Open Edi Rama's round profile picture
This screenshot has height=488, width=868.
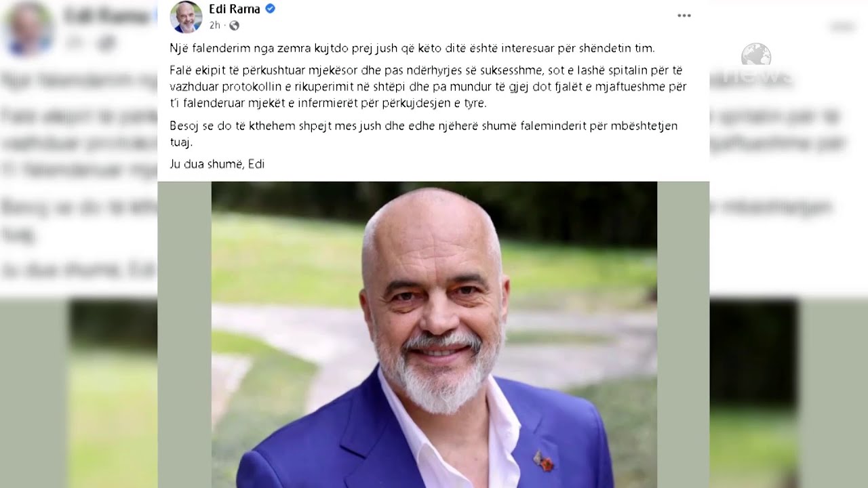pyautogui.click(x=186, y=17)
